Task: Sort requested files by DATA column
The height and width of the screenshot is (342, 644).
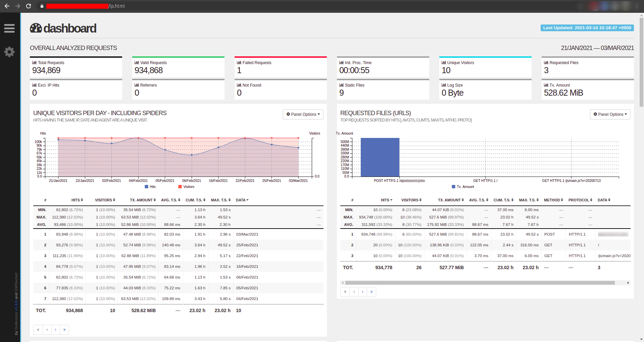Action: pos(604,200)
